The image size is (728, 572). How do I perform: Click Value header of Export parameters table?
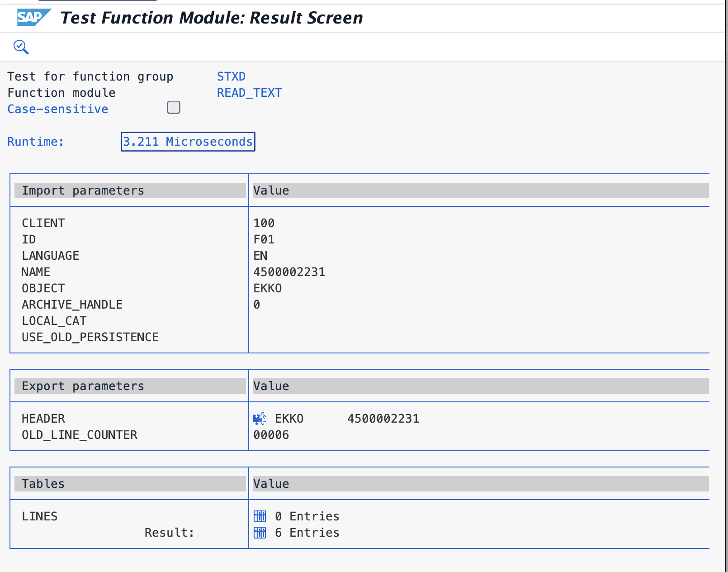point(481,386)
